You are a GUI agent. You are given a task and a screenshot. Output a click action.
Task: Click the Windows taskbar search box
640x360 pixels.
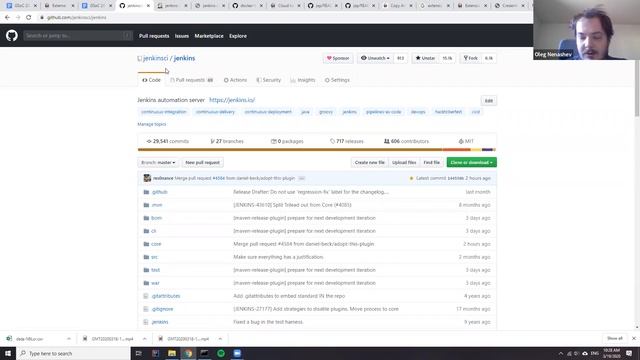73,353
